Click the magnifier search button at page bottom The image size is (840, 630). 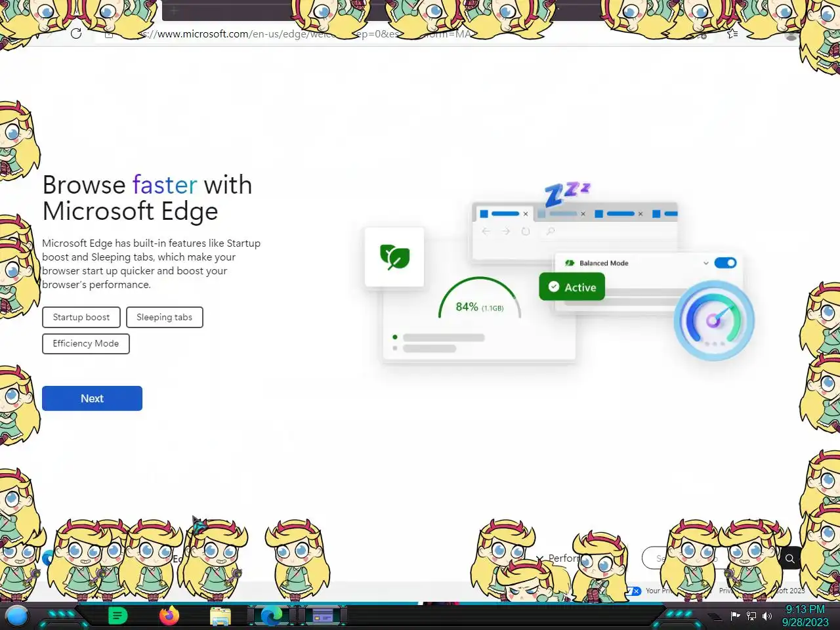point(790,558)
